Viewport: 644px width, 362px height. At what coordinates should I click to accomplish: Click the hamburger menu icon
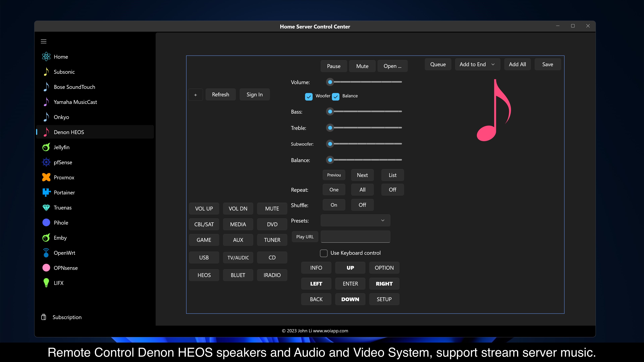43,41
